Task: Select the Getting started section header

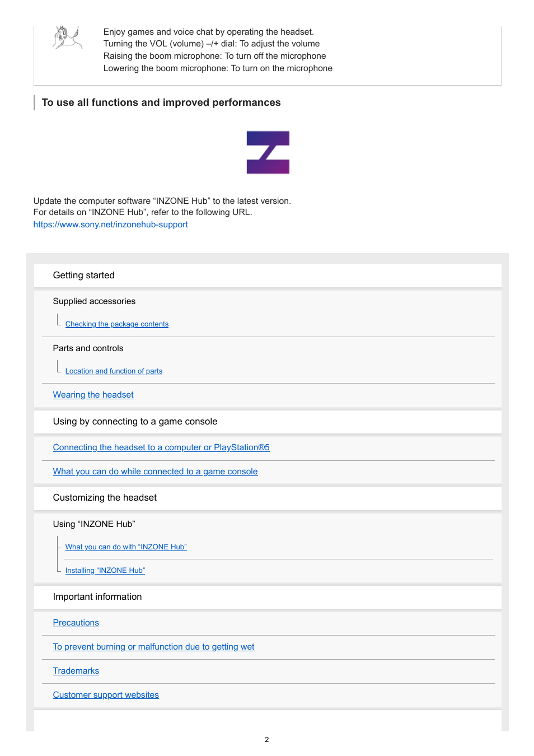Action: point(268,276)
